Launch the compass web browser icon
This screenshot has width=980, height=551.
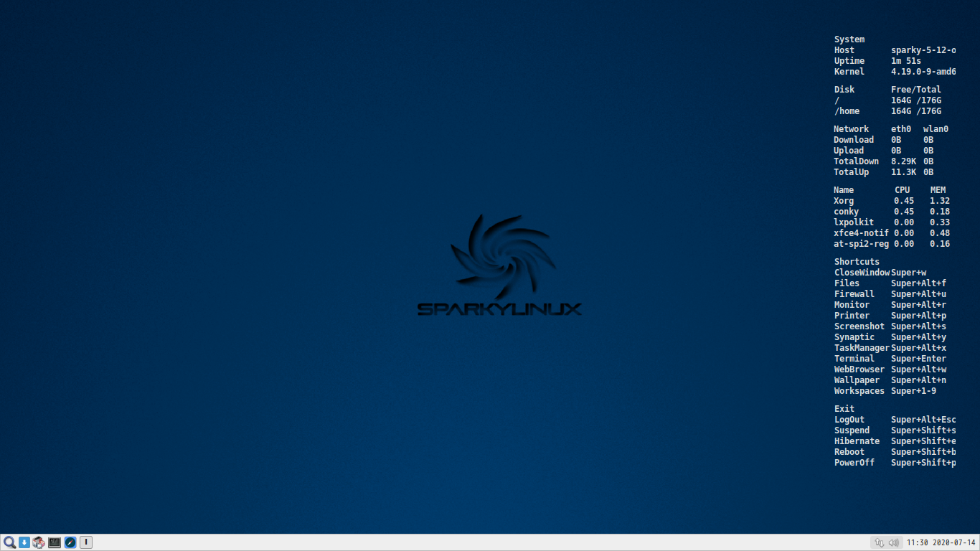tap(70, 542)
